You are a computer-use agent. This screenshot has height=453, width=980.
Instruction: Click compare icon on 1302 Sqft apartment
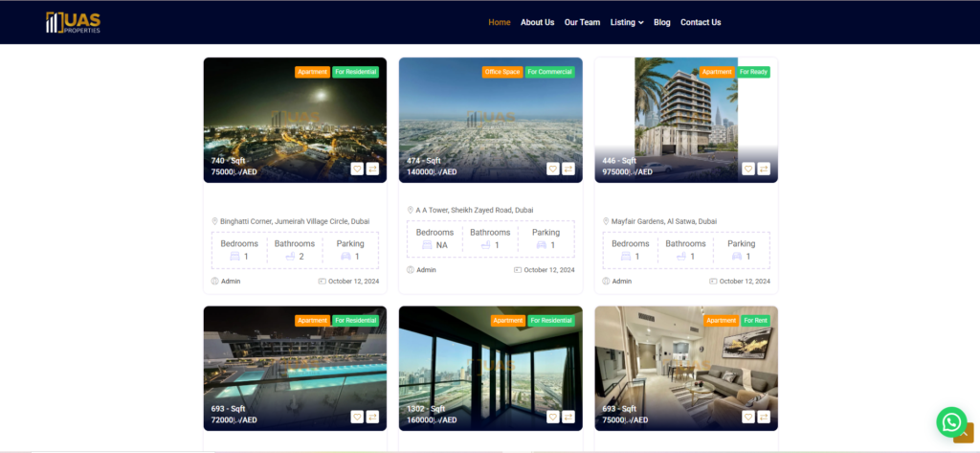[568, 417]
